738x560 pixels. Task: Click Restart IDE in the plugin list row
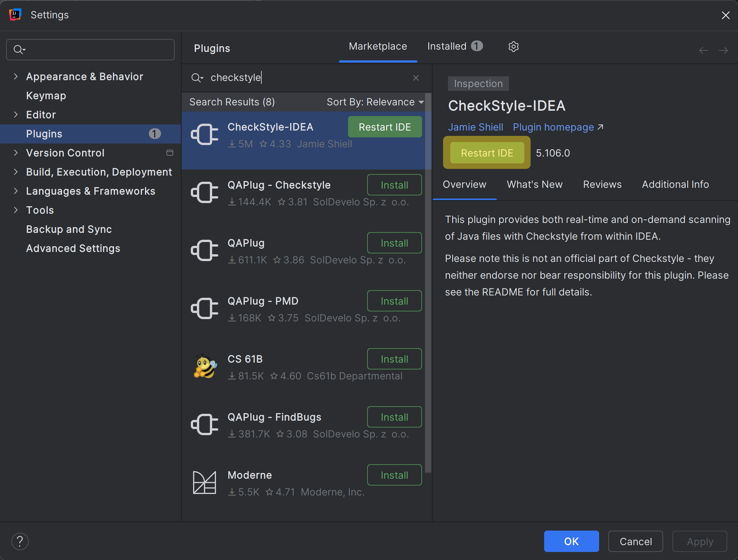tap(385, 127)
